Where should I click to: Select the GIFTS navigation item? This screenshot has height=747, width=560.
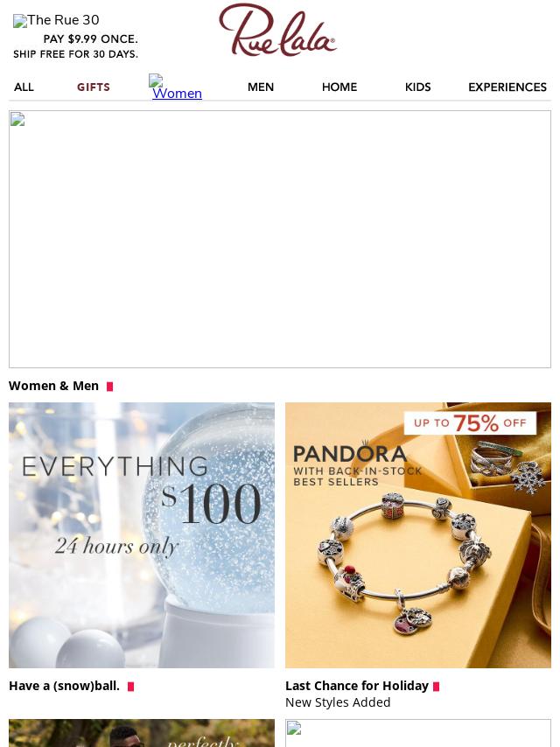click(x=94, y=87)
